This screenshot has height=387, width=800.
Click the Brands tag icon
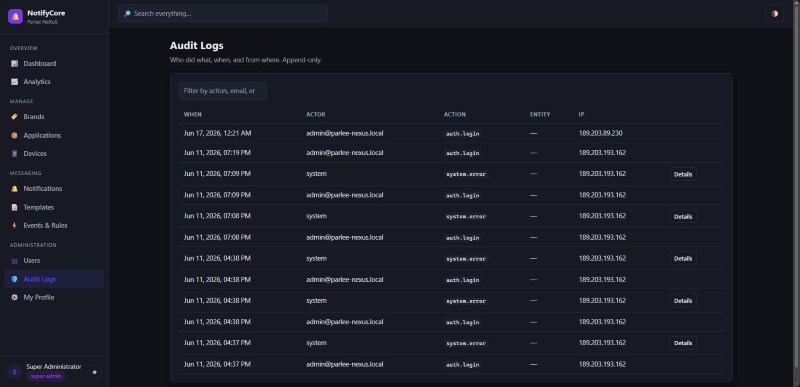coord(14,117)
